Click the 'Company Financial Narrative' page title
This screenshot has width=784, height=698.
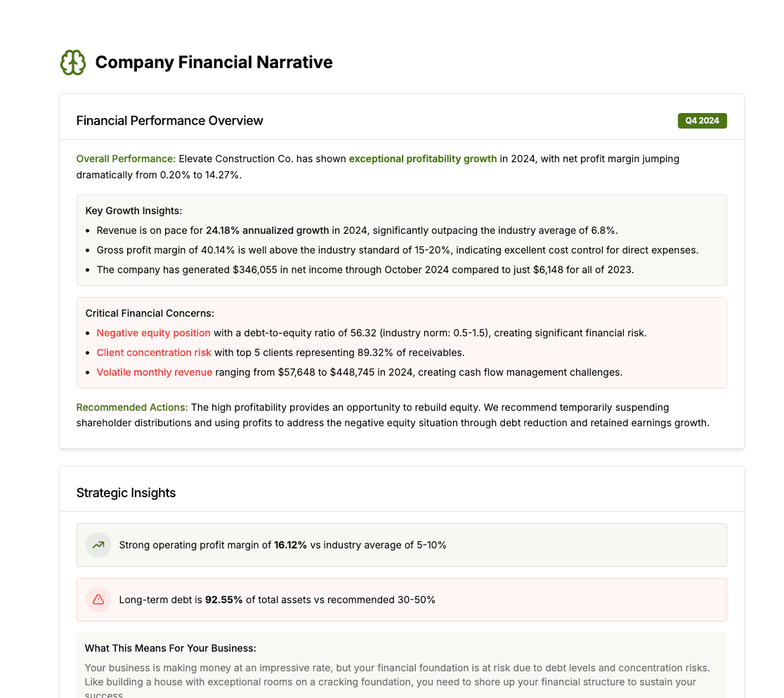point(214,62)
